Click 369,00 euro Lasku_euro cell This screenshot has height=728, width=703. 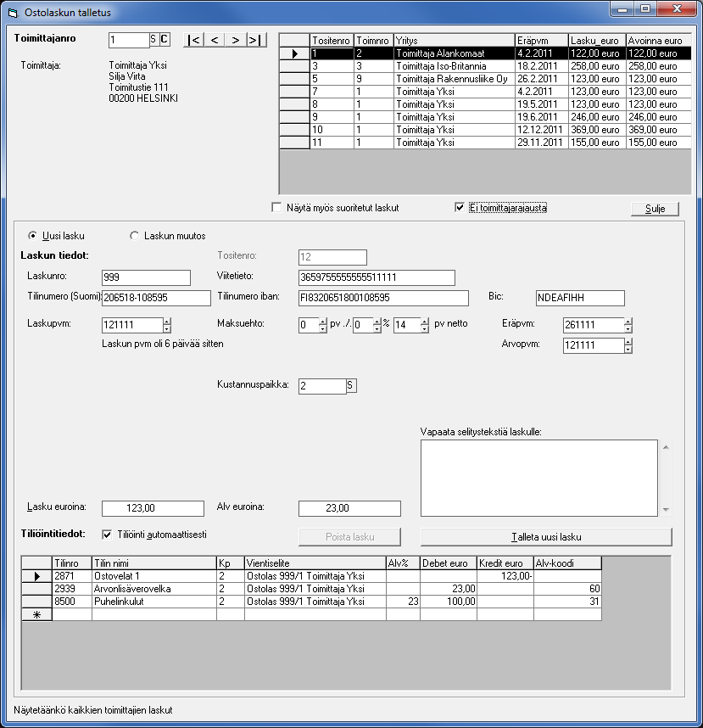point(597,130)
